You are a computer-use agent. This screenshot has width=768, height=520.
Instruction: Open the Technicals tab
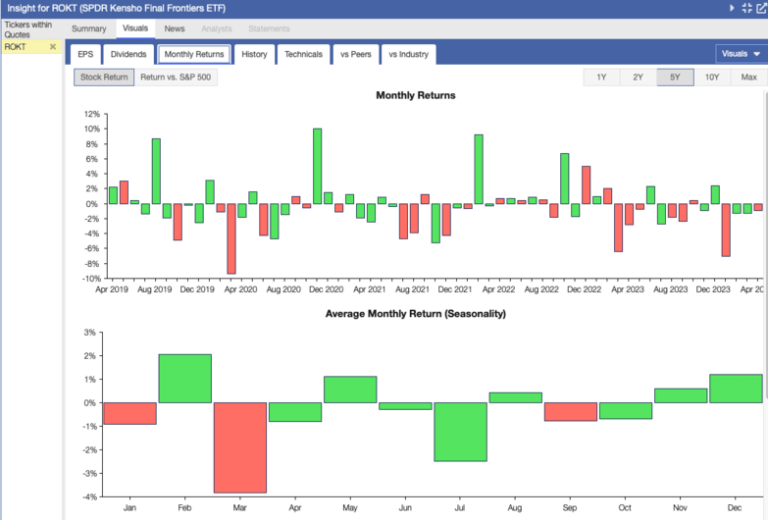pos(303,54)
